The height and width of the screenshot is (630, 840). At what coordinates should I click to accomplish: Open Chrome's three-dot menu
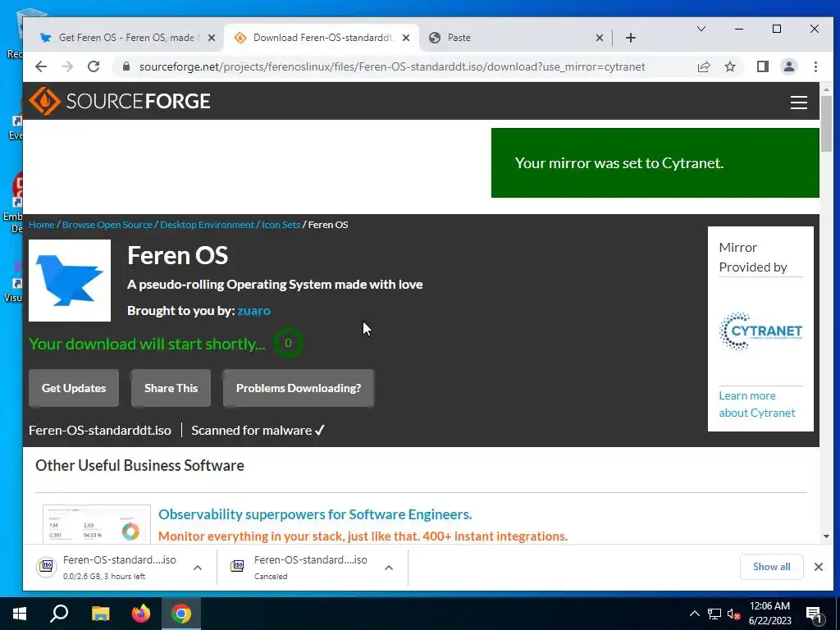(815, 66)
